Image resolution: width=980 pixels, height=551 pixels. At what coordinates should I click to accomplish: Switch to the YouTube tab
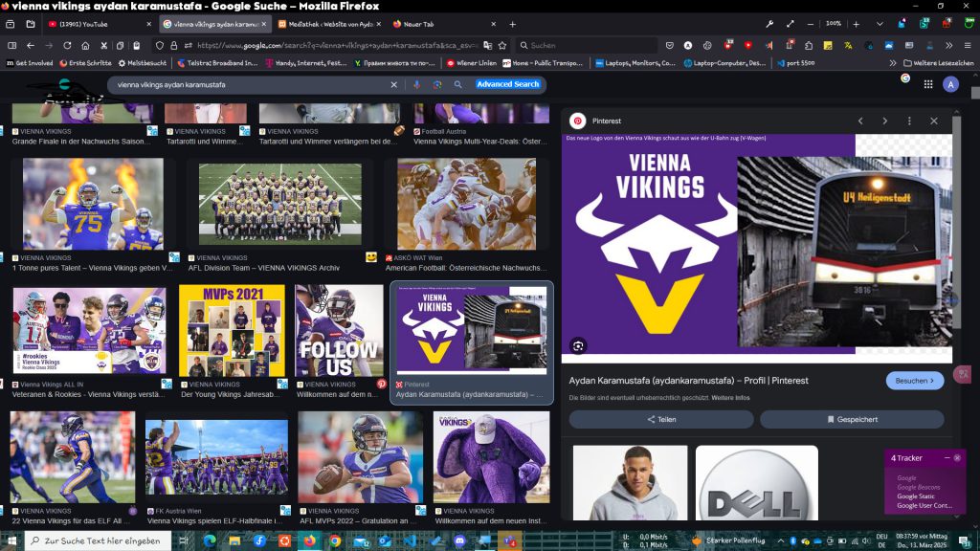(100, 24)
